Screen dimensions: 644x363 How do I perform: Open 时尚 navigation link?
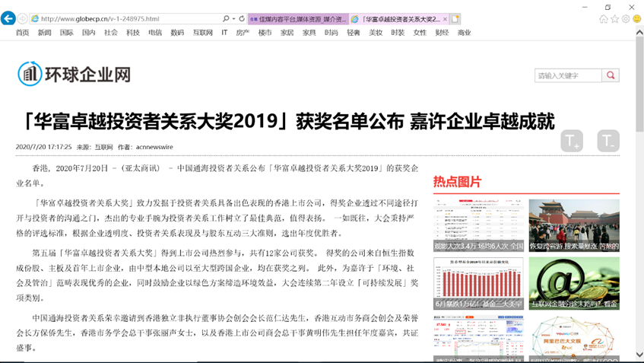pos(332,33)
